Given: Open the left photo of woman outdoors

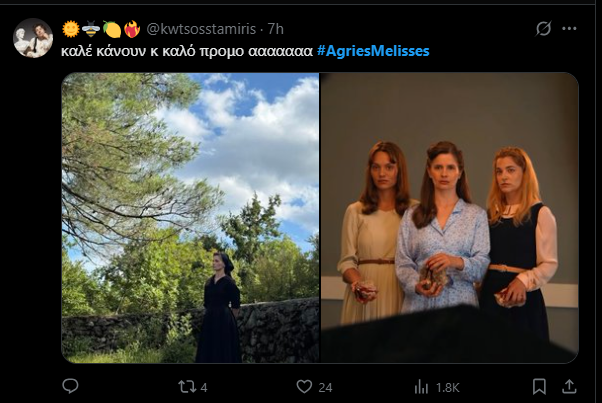Looking at the screenshot, I should [x=190, y=217].
